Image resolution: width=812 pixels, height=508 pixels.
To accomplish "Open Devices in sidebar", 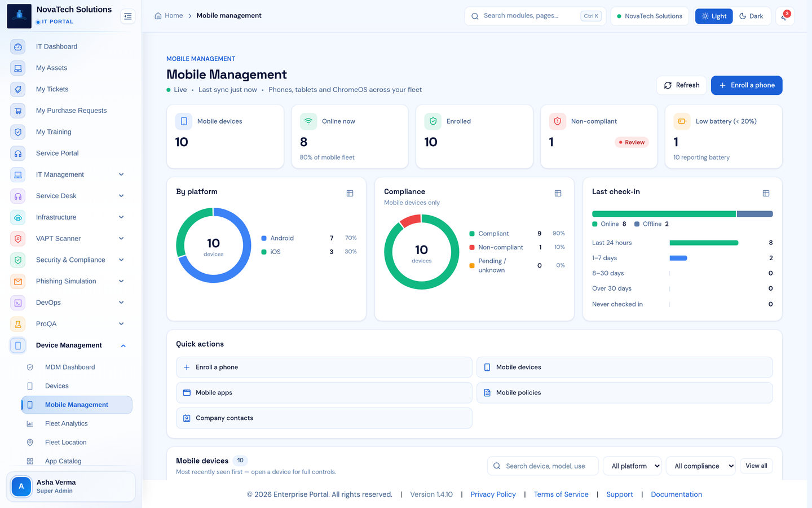I will coord(77,386).
